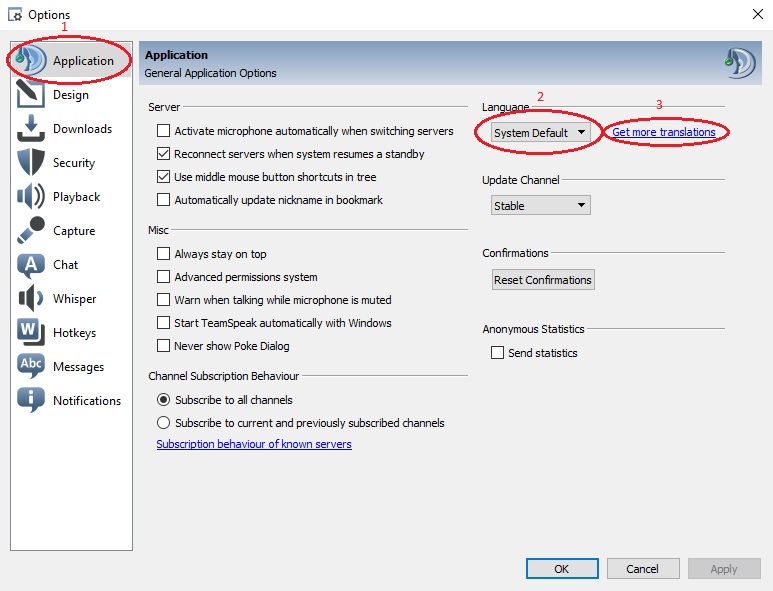Open the System Default language dropdown
This screenshot has width=773, height=591.
point(540,133)
